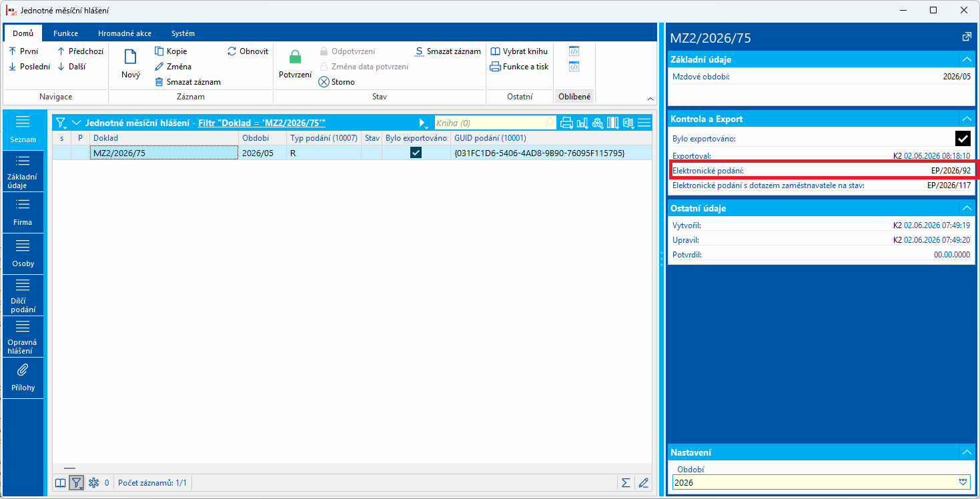Toggle the filter button in status bar
Screen dimensions: 980x499
[x=77, y=482]
